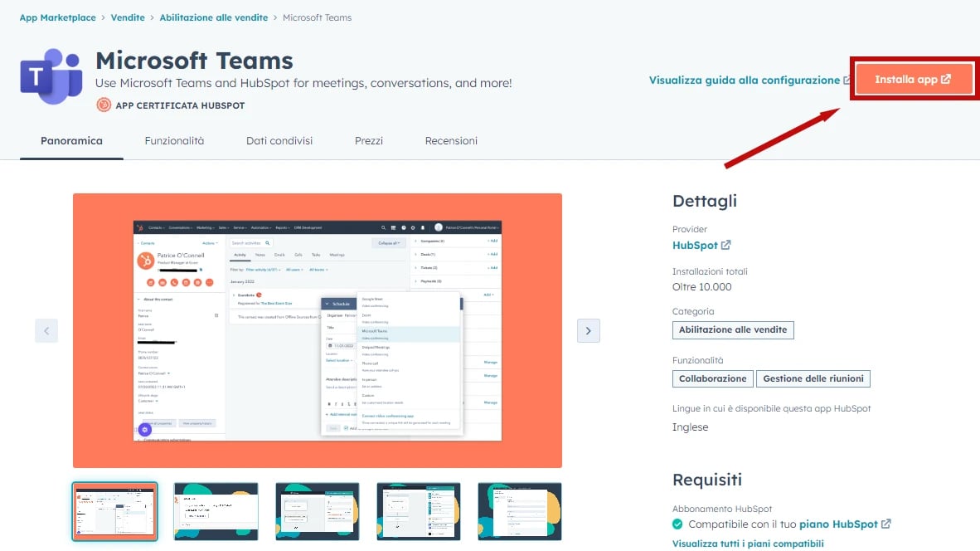980x551 pixels.
Task: Open the Panoramica tab
Action: click(x=71, y=141)
